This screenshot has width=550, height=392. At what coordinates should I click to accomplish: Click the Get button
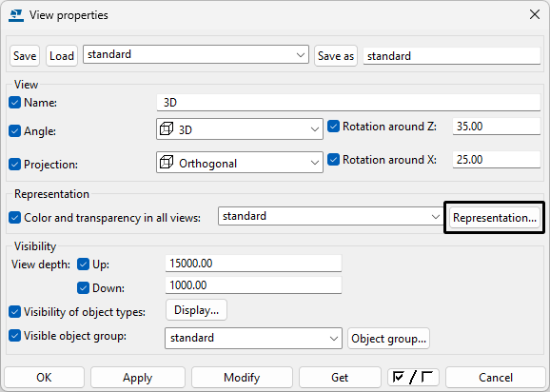coord(340,378)
